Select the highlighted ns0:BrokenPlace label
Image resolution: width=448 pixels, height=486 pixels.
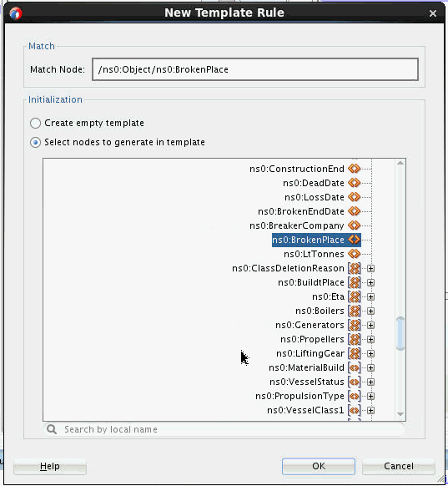[x=309, y=240]
